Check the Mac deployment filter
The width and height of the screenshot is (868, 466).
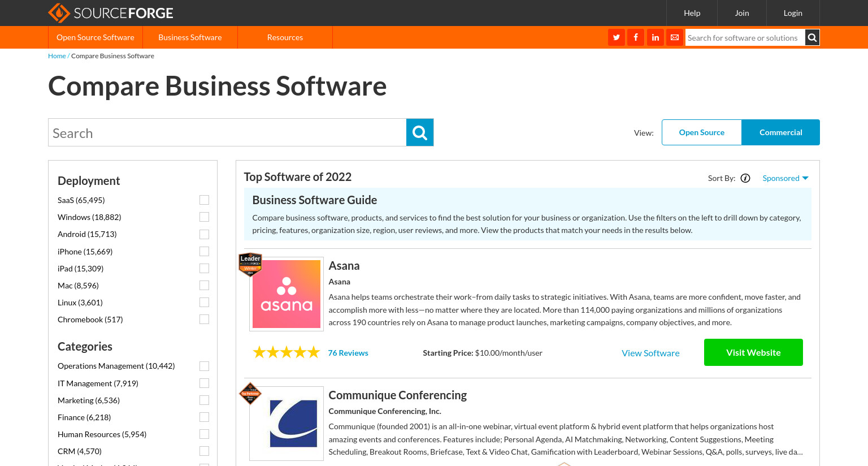(204, 285)
